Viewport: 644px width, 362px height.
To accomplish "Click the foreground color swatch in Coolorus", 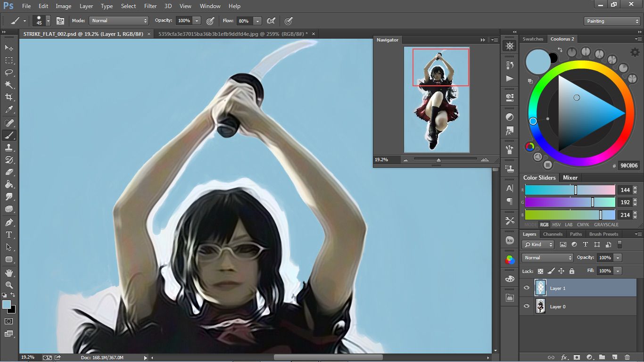I will (537, 61).
